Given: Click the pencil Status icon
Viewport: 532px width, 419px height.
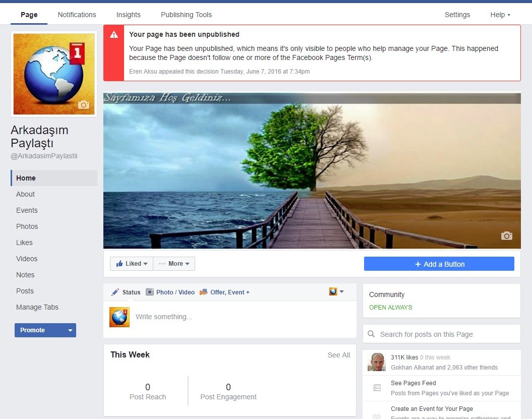Looking at the screenshot, I should (115, 292).
